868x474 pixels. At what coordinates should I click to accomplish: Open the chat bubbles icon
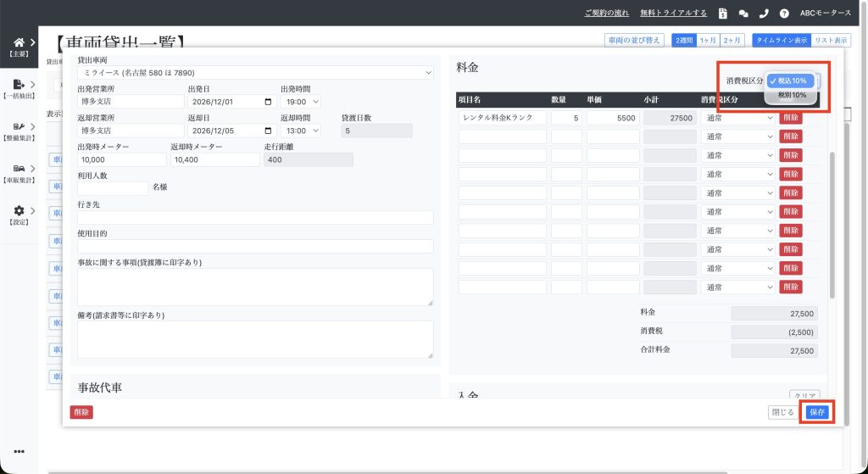pos(743,14)
